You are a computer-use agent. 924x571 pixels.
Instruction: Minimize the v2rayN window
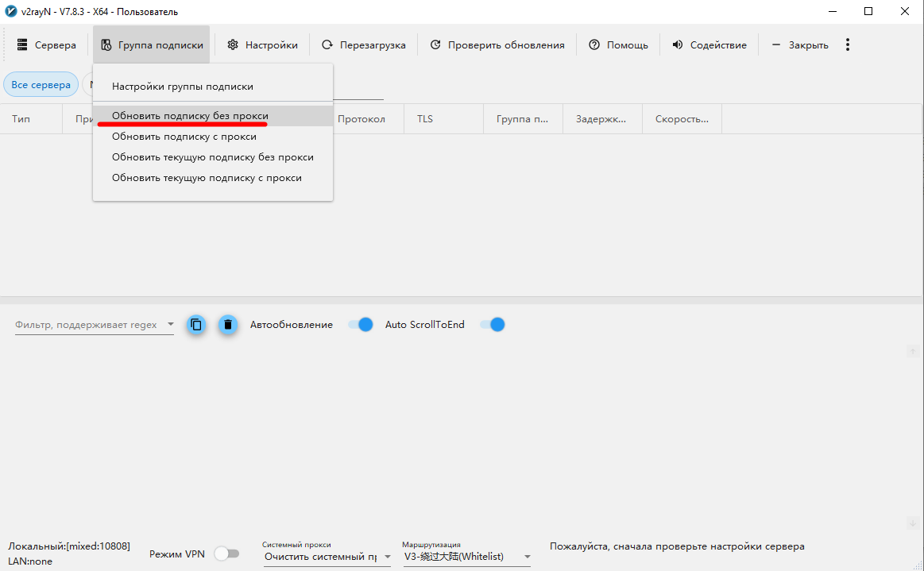click(x=833, y=12)
